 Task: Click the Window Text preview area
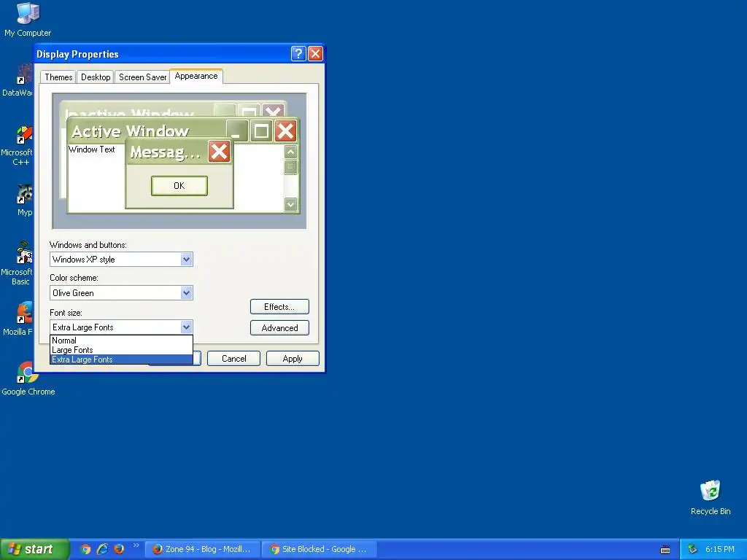click(x=91, y=149)
